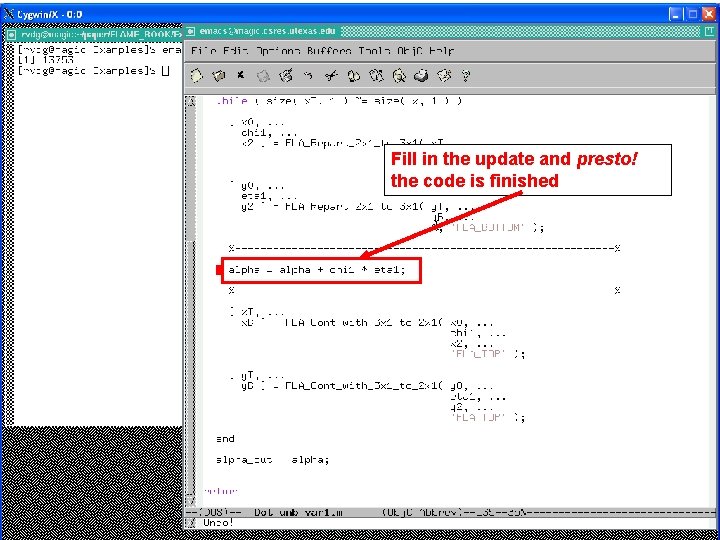Screen dimensions: 720x540
Task: Click the emacs window title bar
Action: pos(450,32)
